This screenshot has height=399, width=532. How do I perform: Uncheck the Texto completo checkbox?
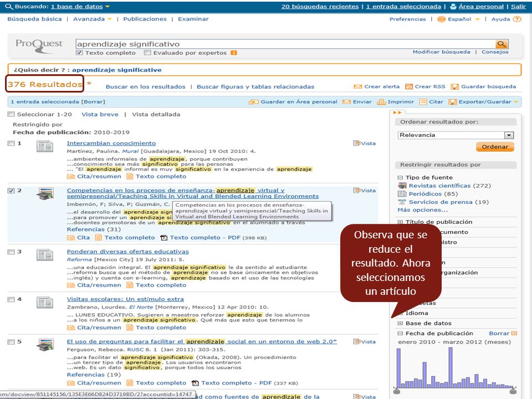pos(79,53)
